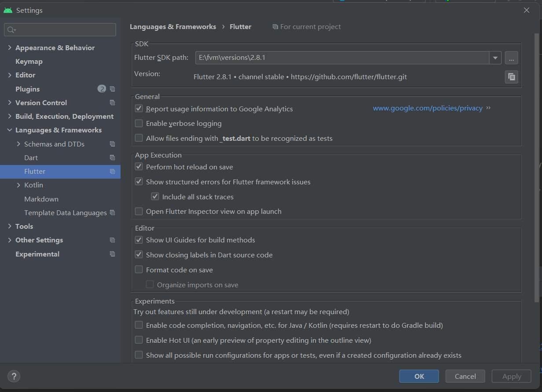
Task: Toggle Show structured errors for Flutter framework issues
Action: tap(139, 182)
